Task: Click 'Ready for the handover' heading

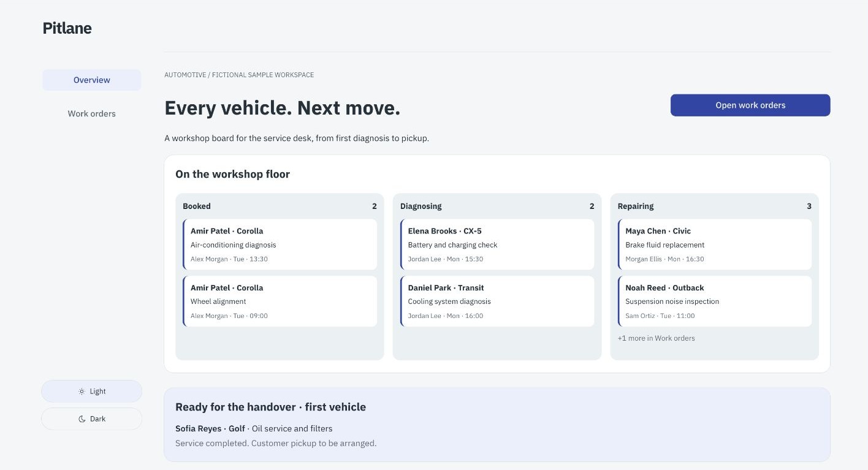Action: point(270,407)
